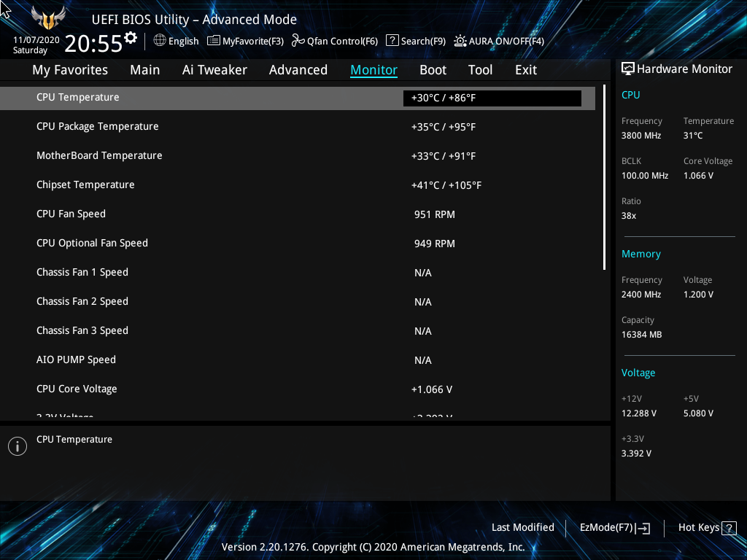Click the AURA light icon
747x560 pixels.
[x=460, y=41]
